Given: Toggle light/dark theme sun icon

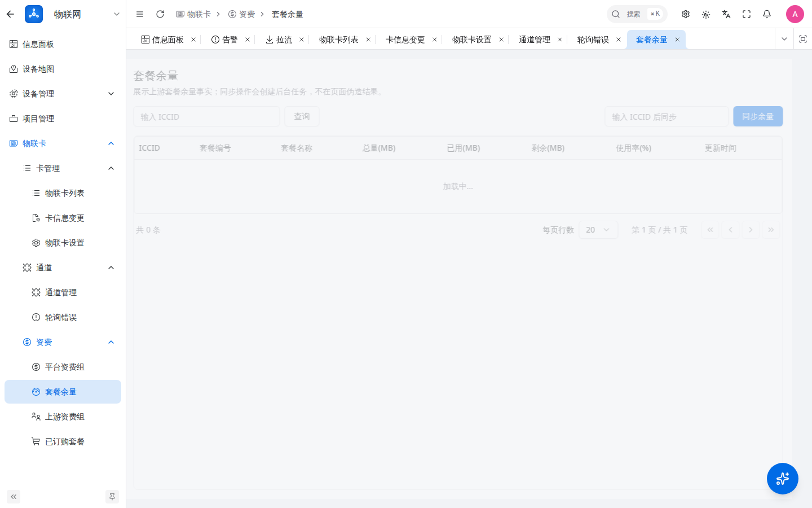Looking at the screenshot, I should click(x=706, y=14).
